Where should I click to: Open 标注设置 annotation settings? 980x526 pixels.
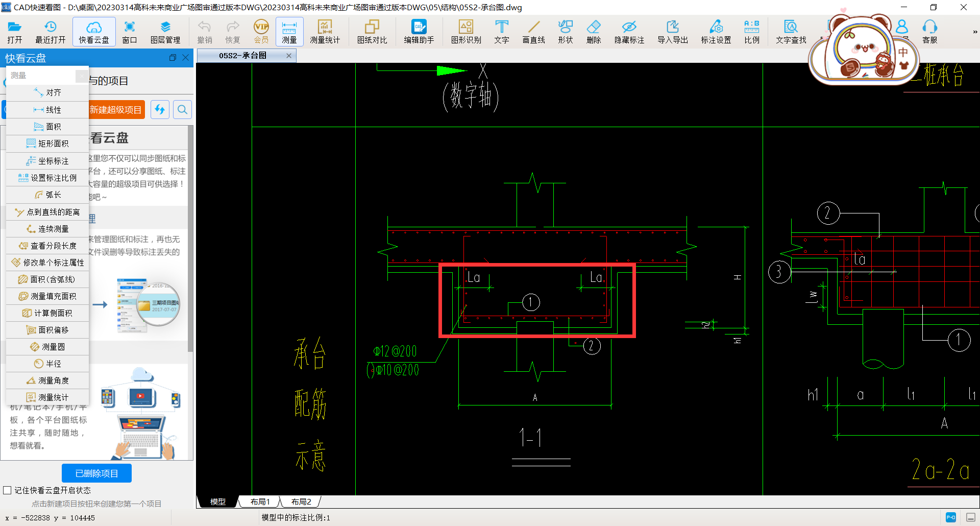[x=716, y=32]
